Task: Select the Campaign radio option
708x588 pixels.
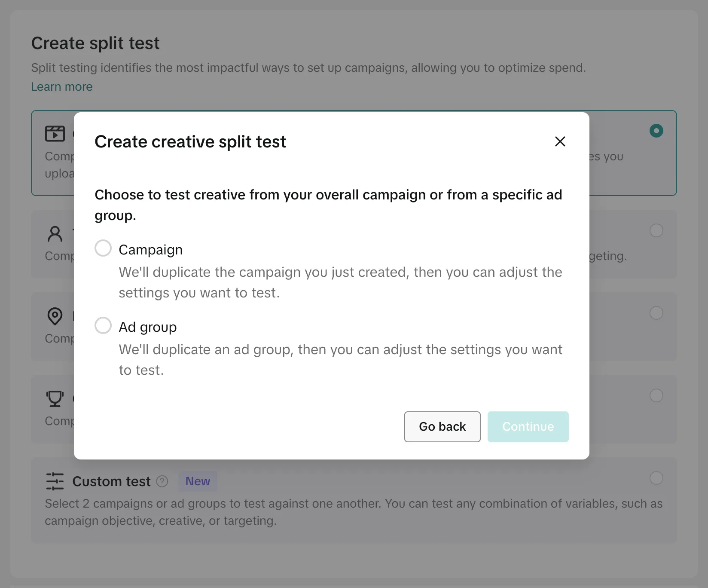Action: (x=103, y=248)
